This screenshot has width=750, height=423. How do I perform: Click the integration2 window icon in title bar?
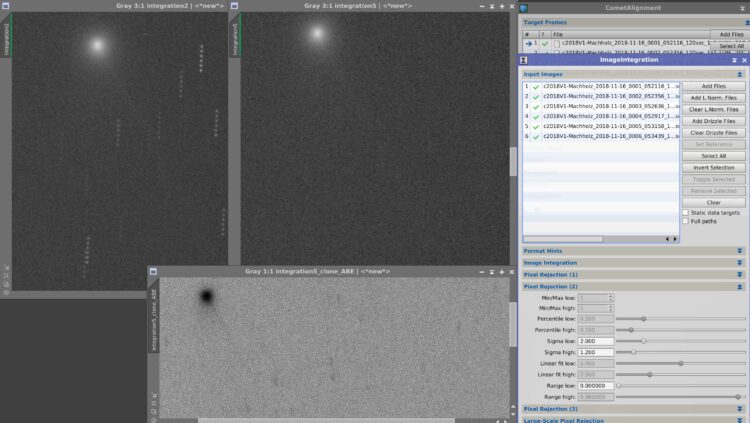point(6,6)
